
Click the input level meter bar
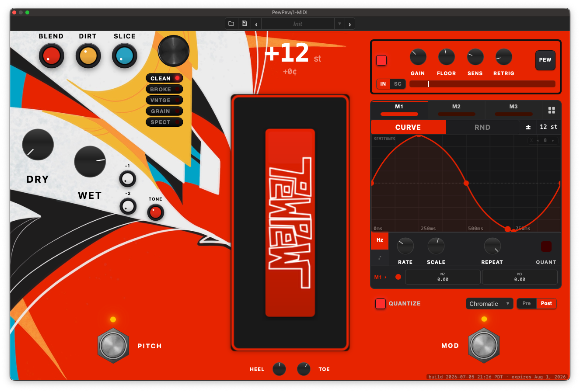click(x=482, y=84)
